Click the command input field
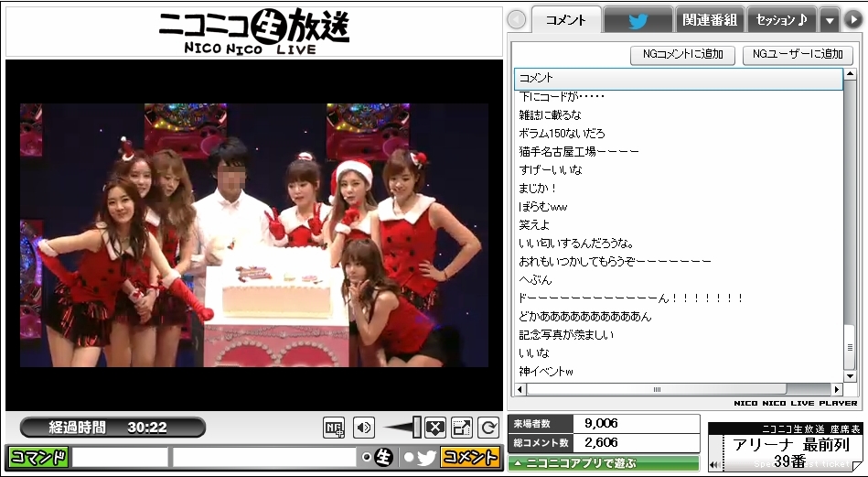This screenshot has width=868, height=477. 120,458
